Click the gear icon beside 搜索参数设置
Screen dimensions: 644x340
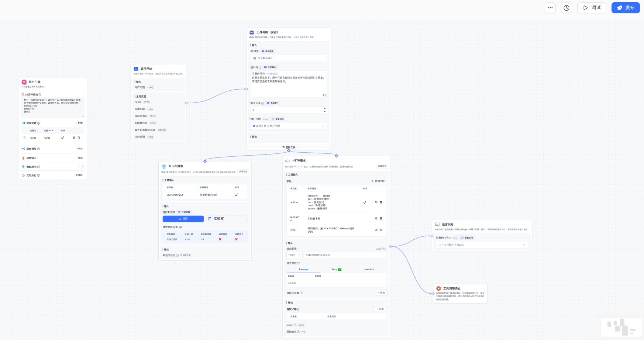click(x=180, y=227)
